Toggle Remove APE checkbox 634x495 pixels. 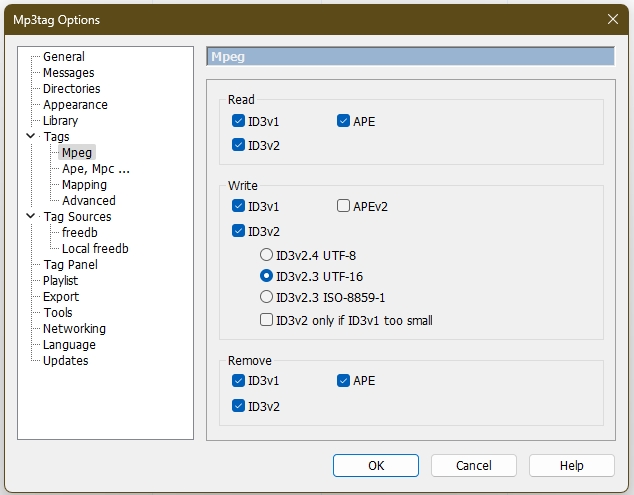(x=343, y=381)
